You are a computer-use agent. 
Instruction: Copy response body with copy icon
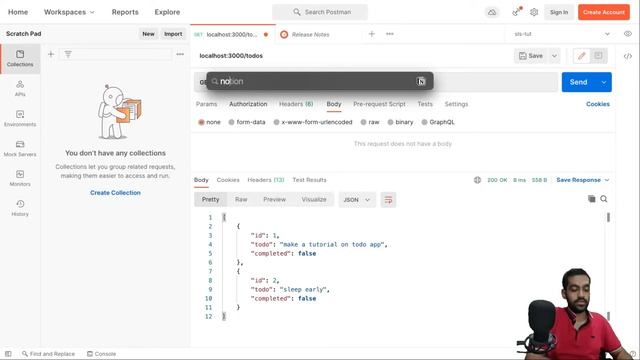click(x=591, y=199)
